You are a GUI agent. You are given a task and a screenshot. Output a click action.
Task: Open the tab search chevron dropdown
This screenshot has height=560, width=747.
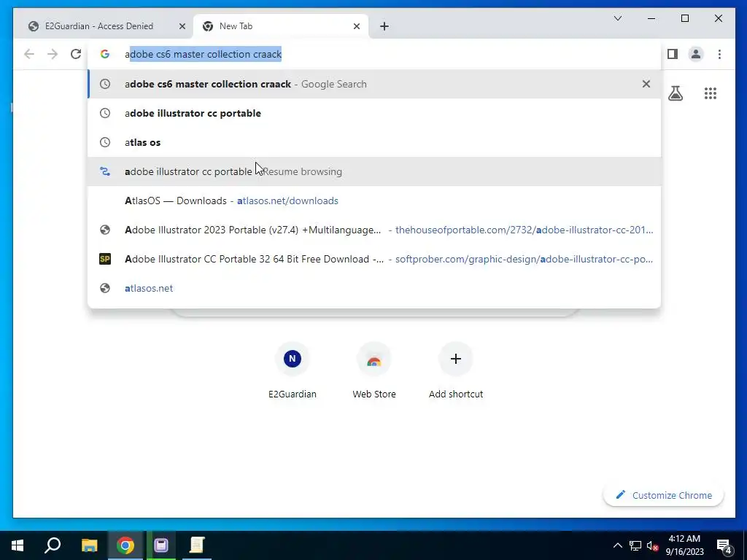coord(618,18)
